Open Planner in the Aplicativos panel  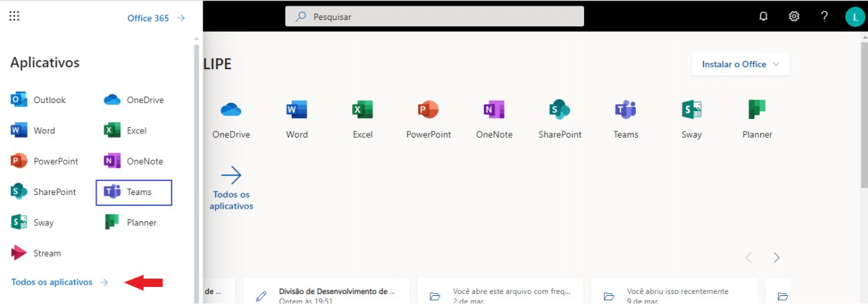click(130, 223)
